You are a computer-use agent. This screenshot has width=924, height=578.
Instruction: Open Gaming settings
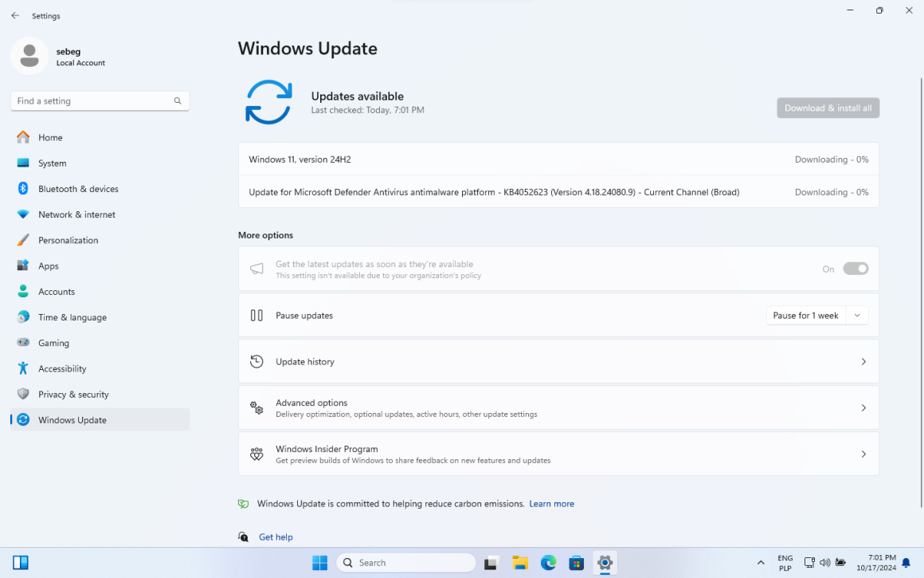pos(51,342)
